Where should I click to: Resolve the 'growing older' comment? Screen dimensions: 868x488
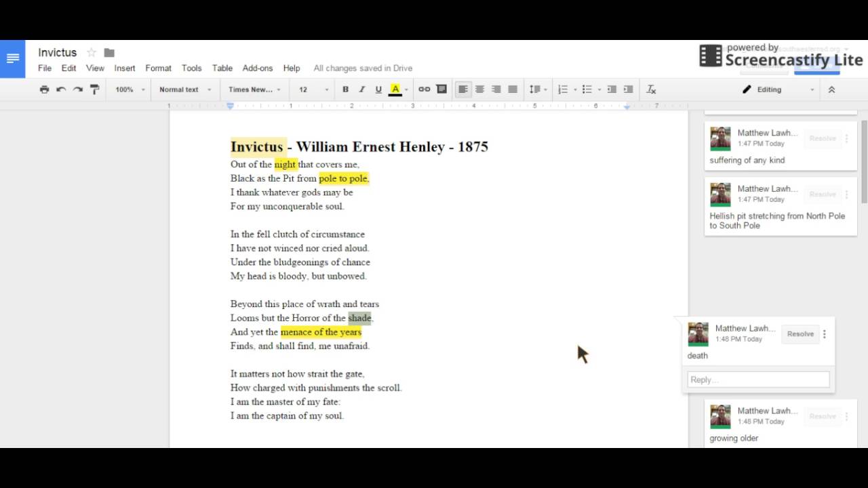click(x=822, y=416)
